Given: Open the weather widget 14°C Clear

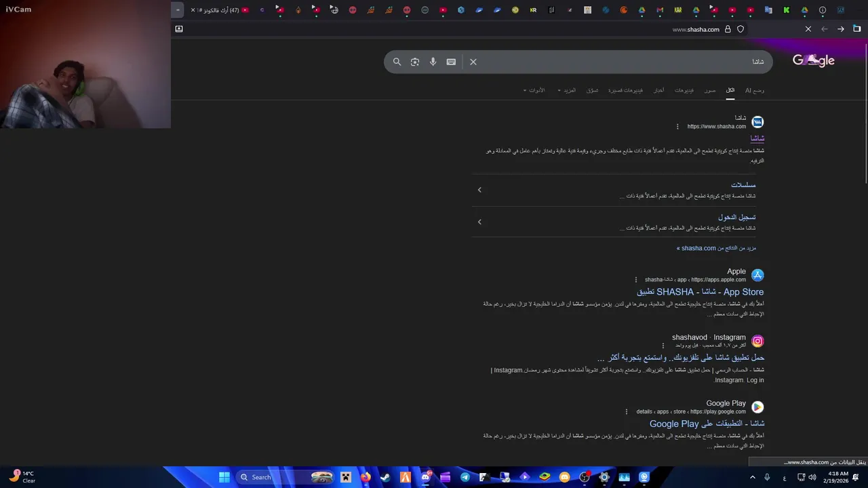Looking at the screenshot, I should (x=22, y=477).
